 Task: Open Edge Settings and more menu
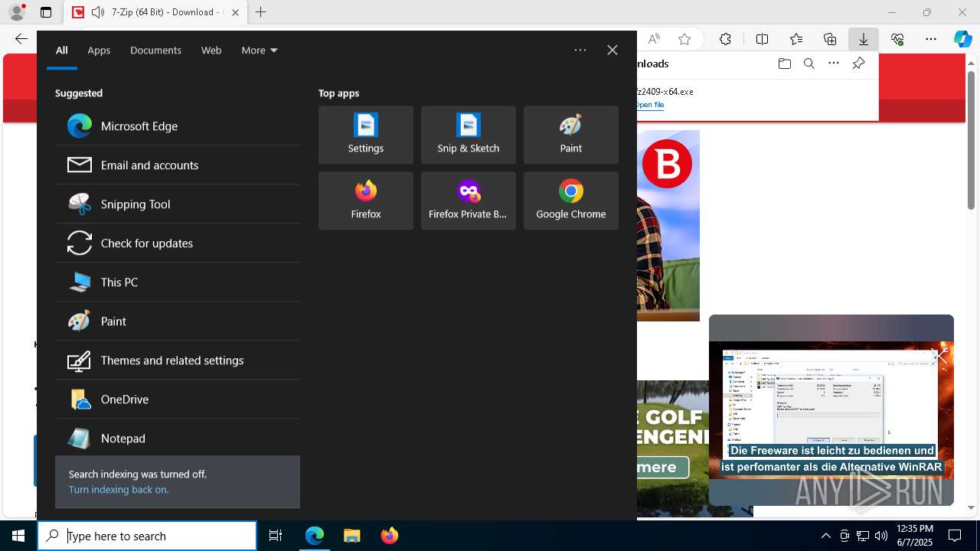[931, 39]
